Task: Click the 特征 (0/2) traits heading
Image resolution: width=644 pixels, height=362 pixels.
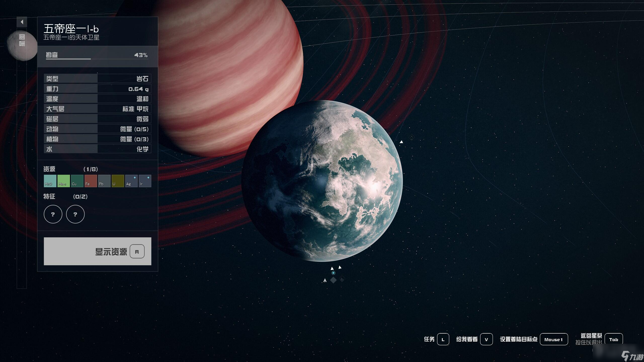Action: click(65, 196)
